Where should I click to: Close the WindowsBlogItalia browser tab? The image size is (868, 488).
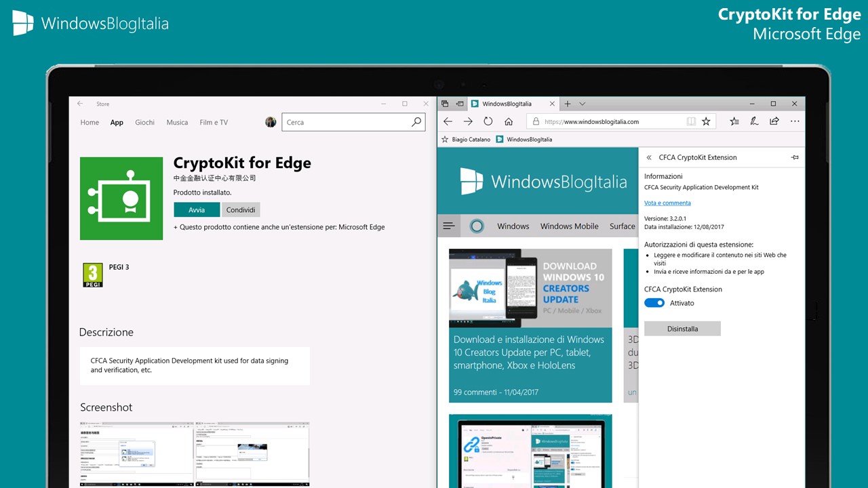coord(552,104)
